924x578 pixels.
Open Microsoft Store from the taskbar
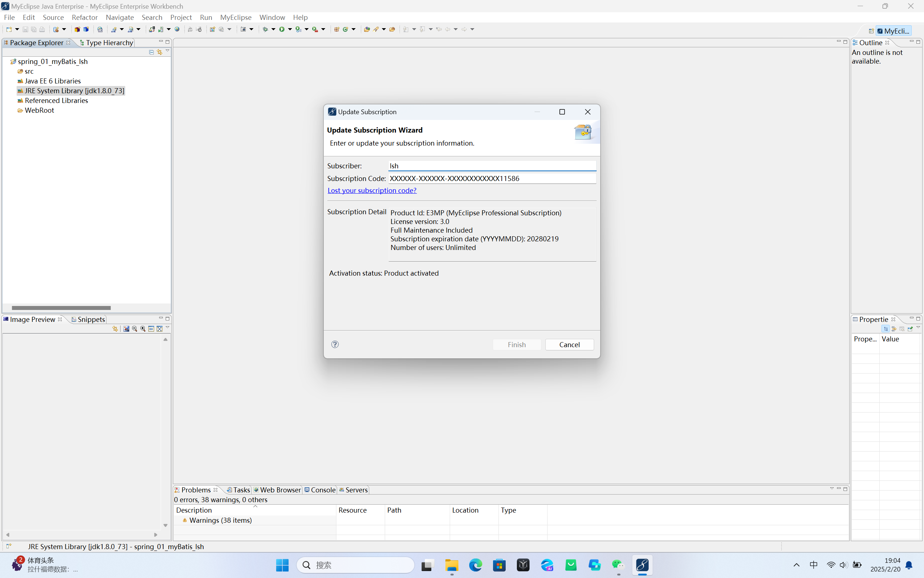point(500,565)
